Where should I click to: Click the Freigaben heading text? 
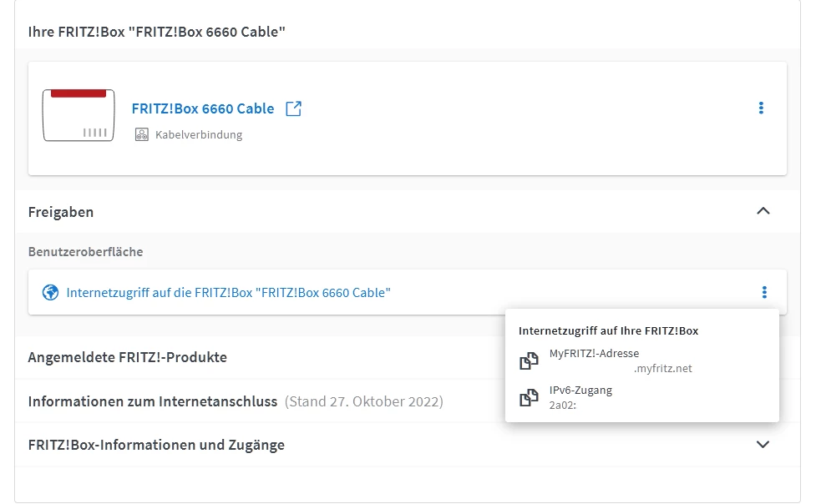click(61, 212)
